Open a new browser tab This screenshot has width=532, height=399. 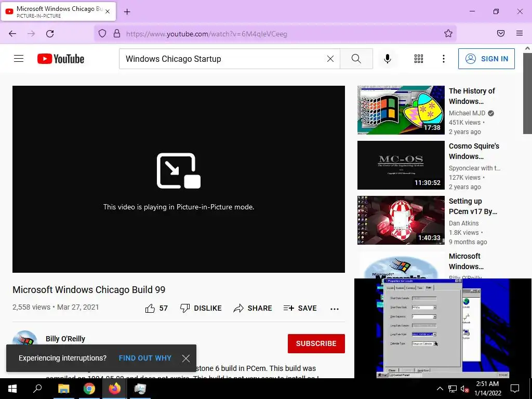coord(127,12)
